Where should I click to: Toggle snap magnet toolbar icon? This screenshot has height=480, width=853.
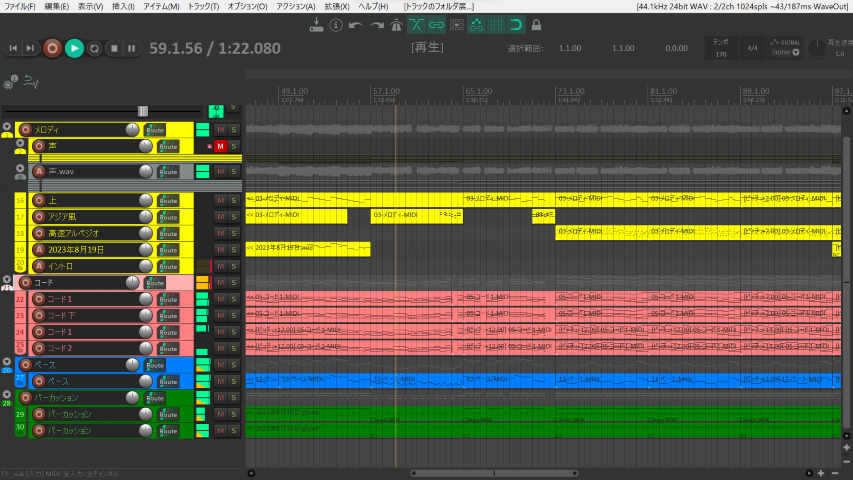516,25
